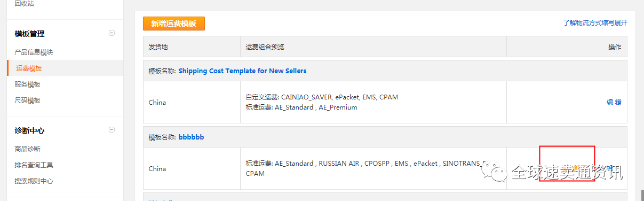Screen dimensions: 644x201
Task: Collapse the 模板管理 section toggle icon
Action: [112, 33]
